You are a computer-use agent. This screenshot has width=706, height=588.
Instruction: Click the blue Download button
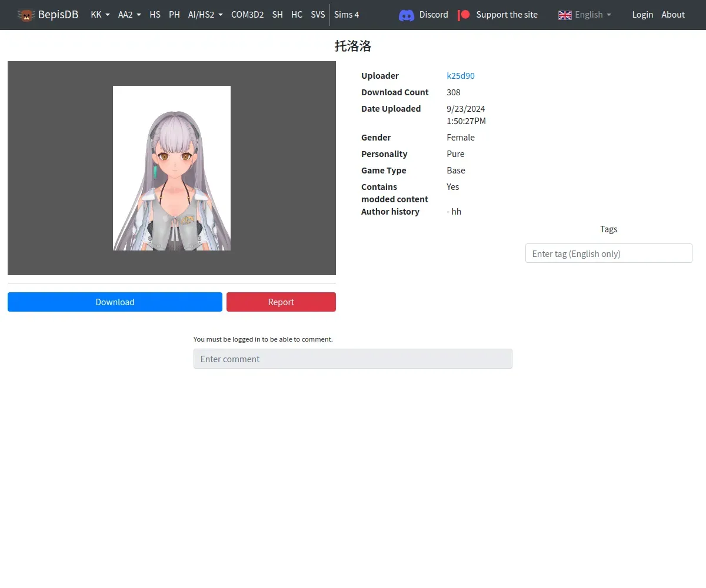(115, 302)
